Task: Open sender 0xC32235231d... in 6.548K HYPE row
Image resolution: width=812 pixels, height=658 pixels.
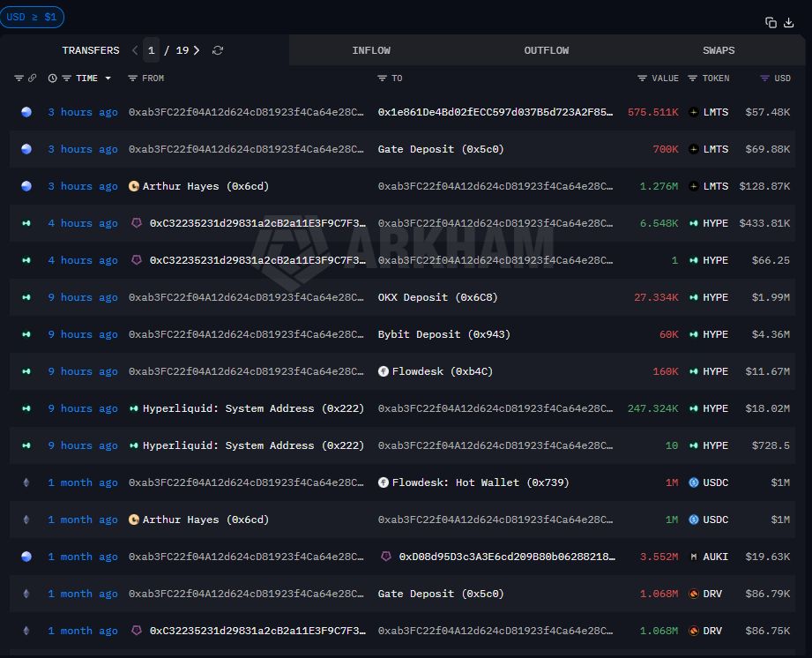Action: (257, 223)
